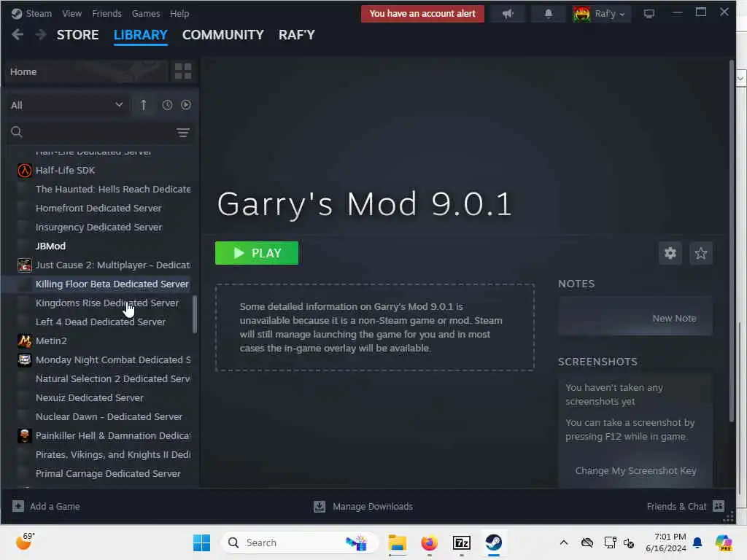
Task: Open the Games menu
Action: tap(146, 13)
